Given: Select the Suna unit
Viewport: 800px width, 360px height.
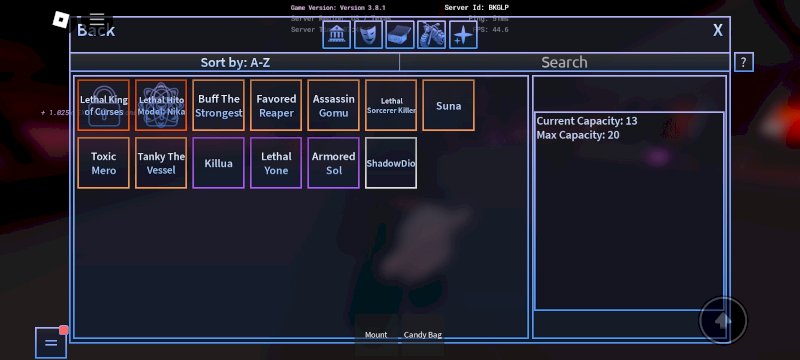Looking at the screenshot, I should [448, 105].
